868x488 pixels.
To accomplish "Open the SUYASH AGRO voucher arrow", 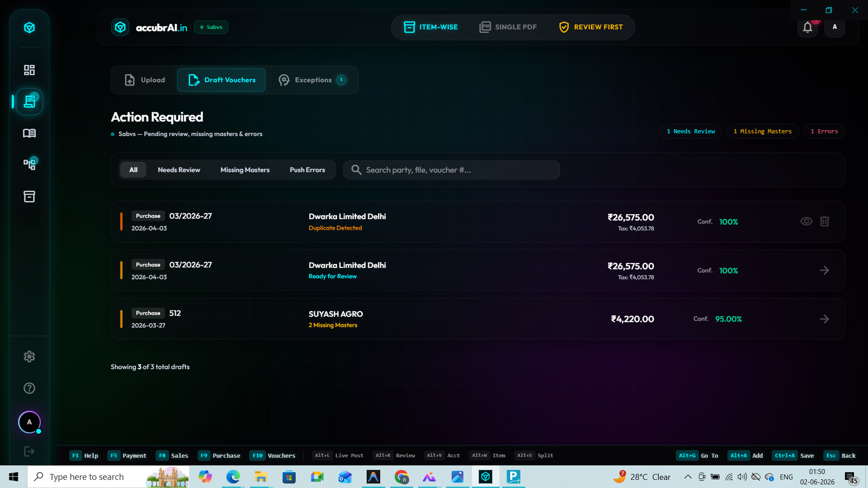I will click(825, 319).
